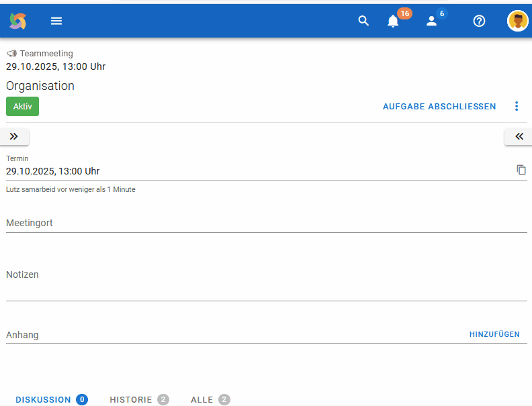
Task: Click Hinzufügen to add an attachment
Action: click(x=494, y=334)
